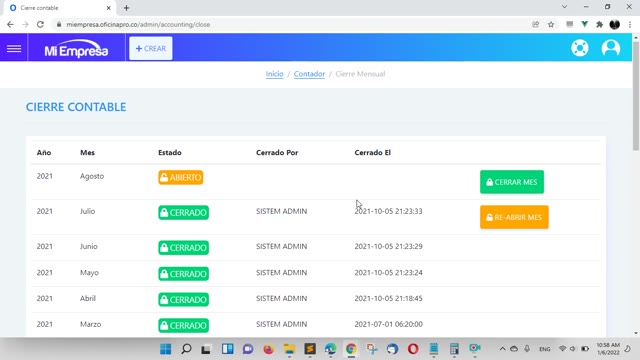Open the Chrome profile avatar
This screenshot has height=360, width=640.
tap(615, 24)
